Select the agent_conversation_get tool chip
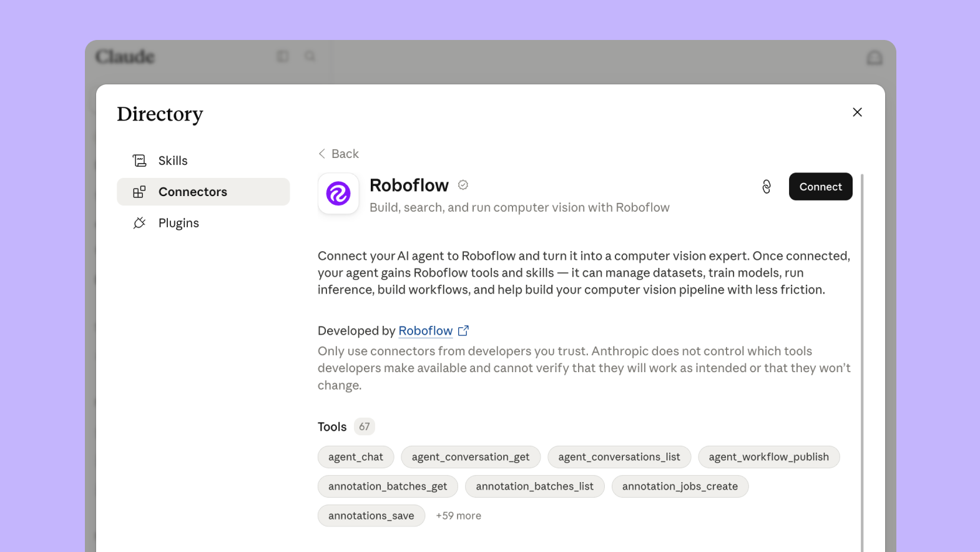980x552 pixels. (x=471, y=457)
